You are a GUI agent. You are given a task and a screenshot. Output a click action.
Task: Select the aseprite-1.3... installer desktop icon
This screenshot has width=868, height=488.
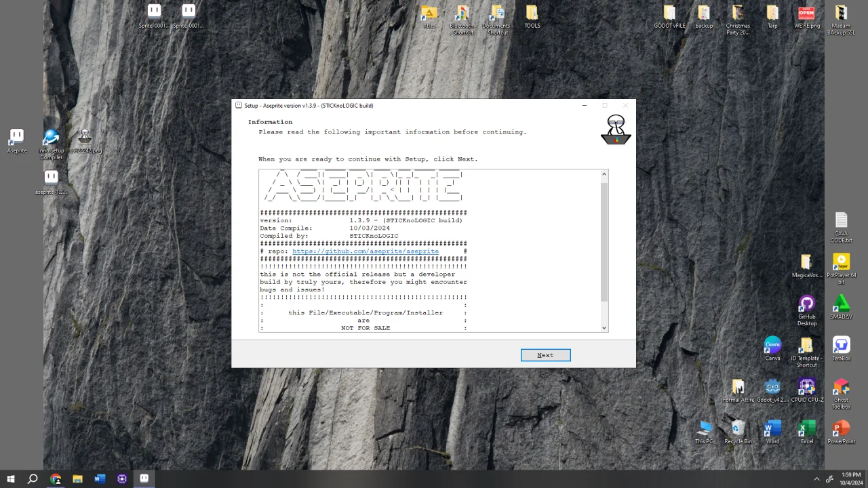tap(51, 182)
